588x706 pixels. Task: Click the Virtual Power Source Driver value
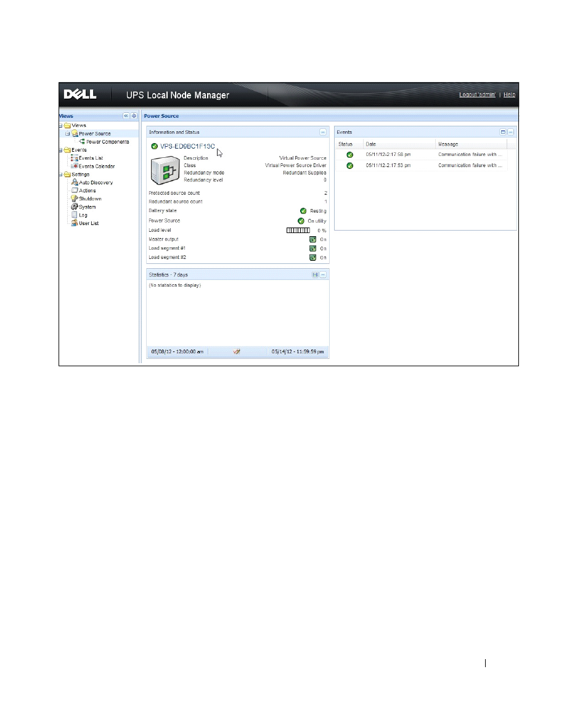[295, 166]
